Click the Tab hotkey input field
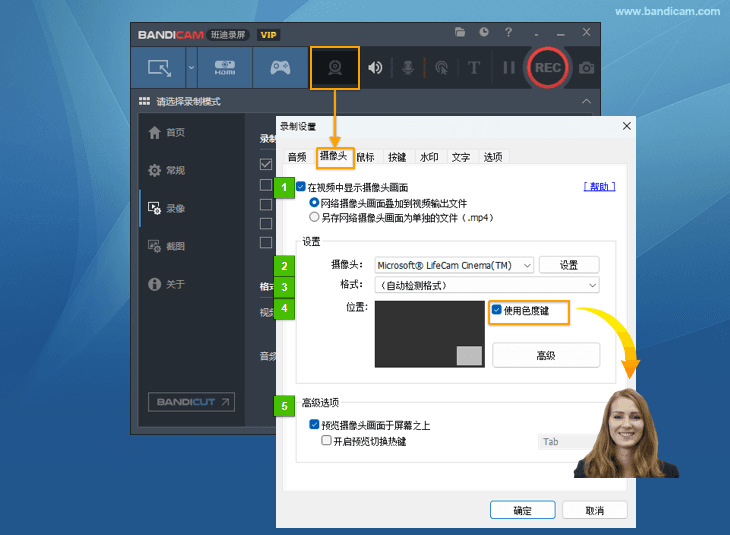This screenshot has height=535, width=730. pyautogui.click(x=566, y=441)
